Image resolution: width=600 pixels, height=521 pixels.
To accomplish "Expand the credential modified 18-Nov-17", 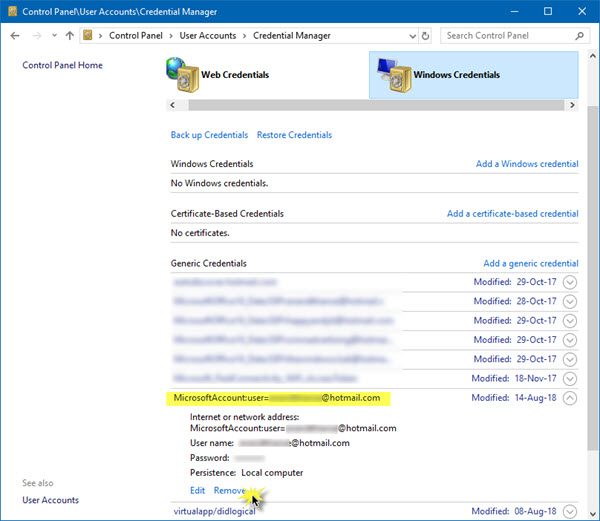I will (570, 378).
